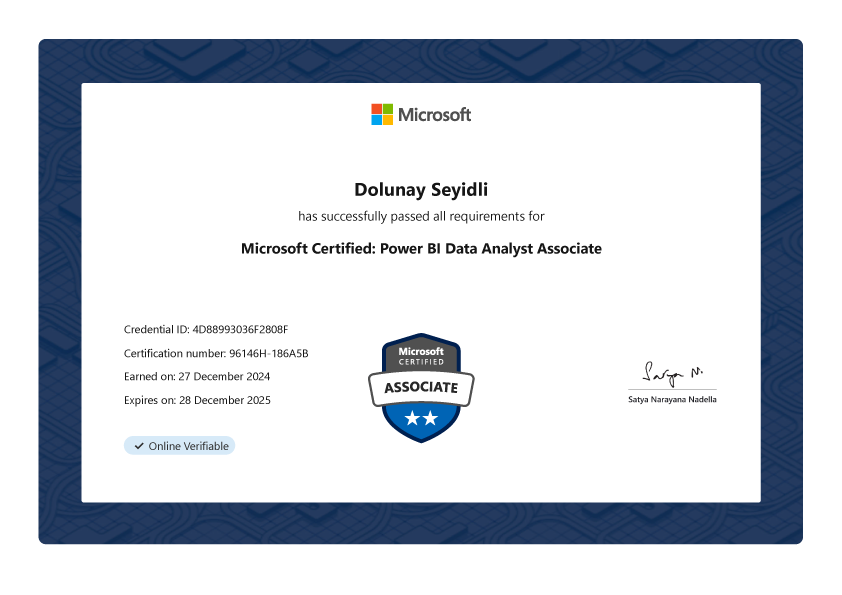Image resolution: width=842 pixels, height=595 pixels.
Task: Click the Microsoft four-square logo icon
Action: [382, 114]
